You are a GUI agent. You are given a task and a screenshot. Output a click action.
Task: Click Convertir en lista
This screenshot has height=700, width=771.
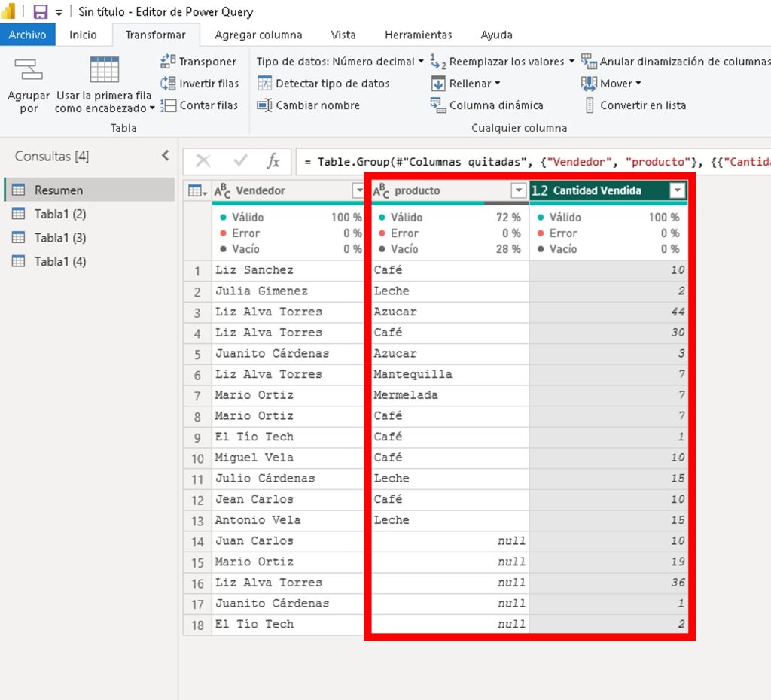(642, 105)
